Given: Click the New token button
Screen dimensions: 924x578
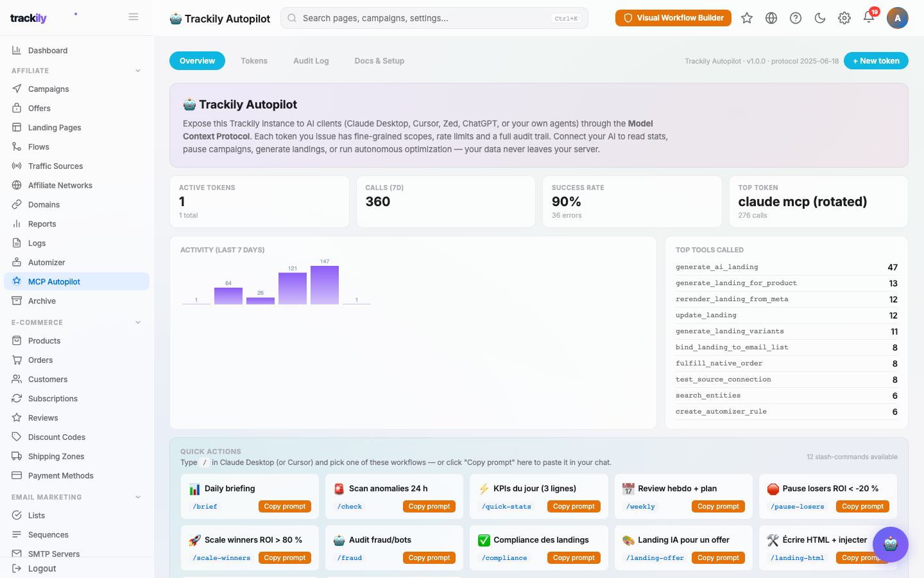Looking at the screenshot, I should click(876, 61).
